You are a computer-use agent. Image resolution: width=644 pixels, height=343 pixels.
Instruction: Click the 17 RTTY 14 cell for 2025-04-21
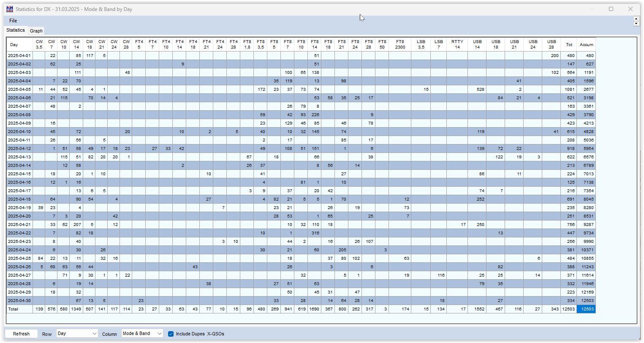[x=457, y=225]
